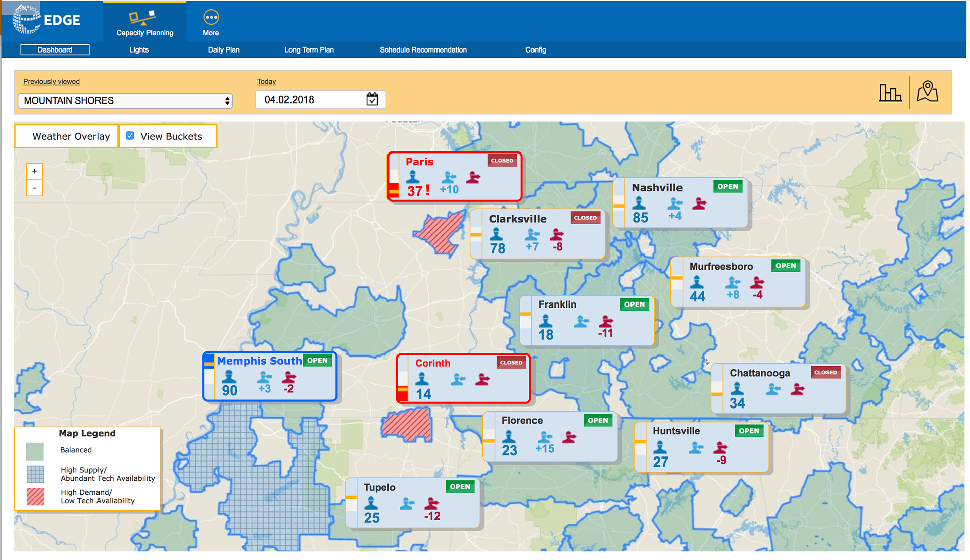970x560 pixels.
Task: Open the calendar date picker icon
Action: 372,99
